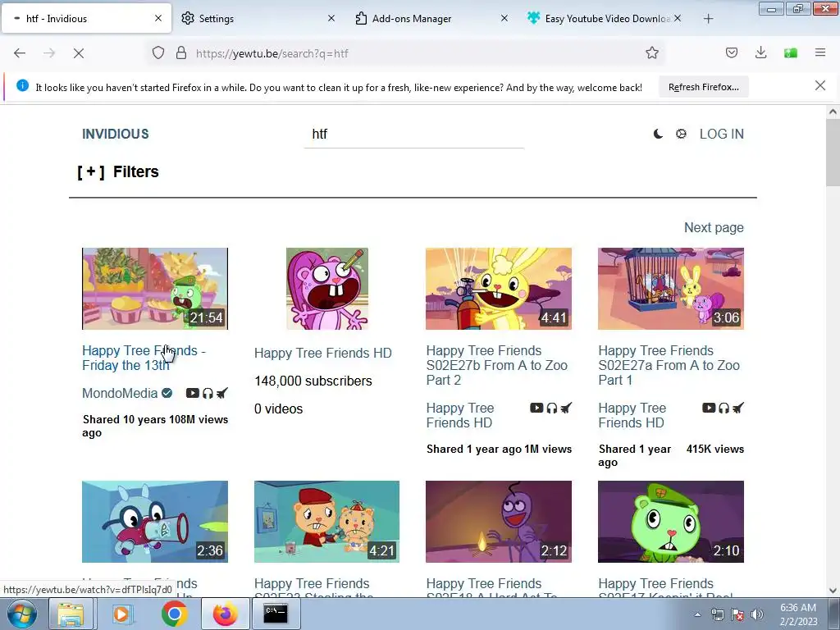Screen dimensions: 840x630
Task: Open Windows Media Player from taskbar
Action: (x=122, y=614)
